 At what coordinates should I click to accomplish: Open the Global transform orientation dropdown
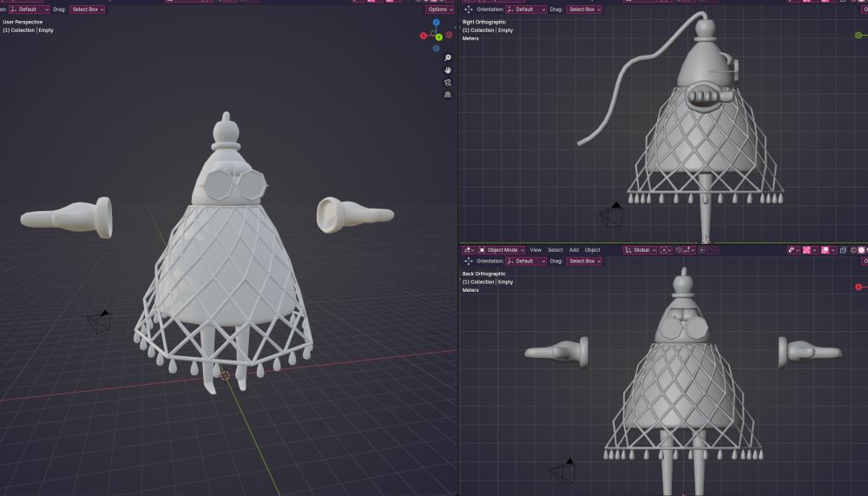pos(640,250)
